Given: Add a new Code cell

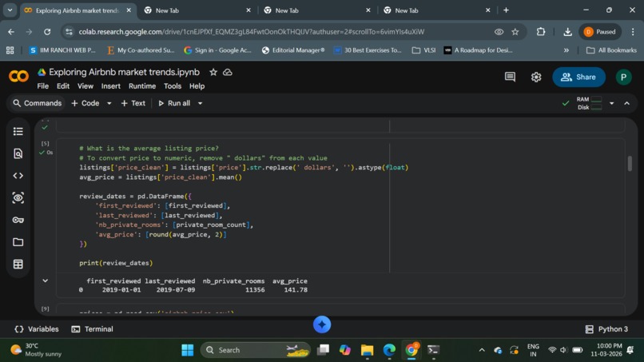Looking at the screenshot, I should click(x=85, y=104).
